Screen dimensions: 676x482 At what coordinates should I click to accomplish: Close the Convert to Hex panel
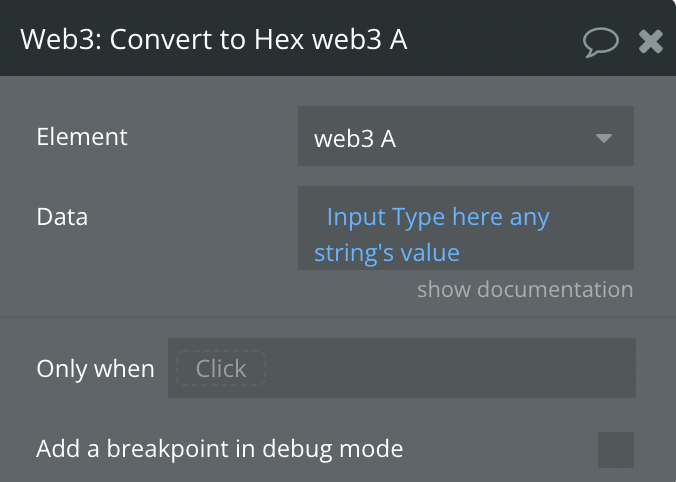tap(651, 40)
